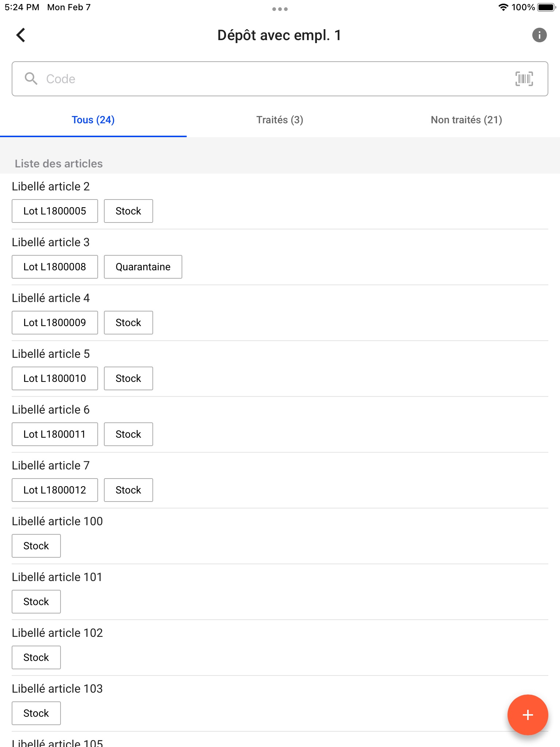Screen dimensions: 560x747
Task: Select Lot L1800011 tag
Action: 55,434
